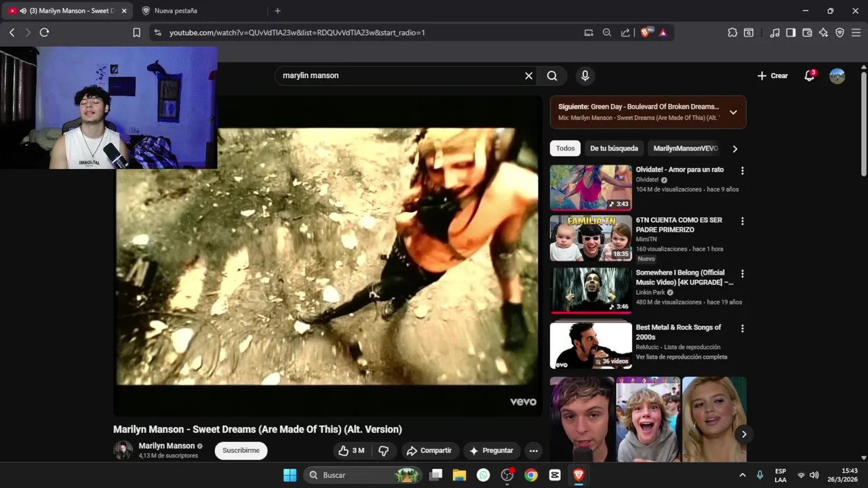Viewport: 868px width, 488px height.
Task: Click Ver lista de reproducción completa
Action: pyautogui.click(x=682, y=357)
